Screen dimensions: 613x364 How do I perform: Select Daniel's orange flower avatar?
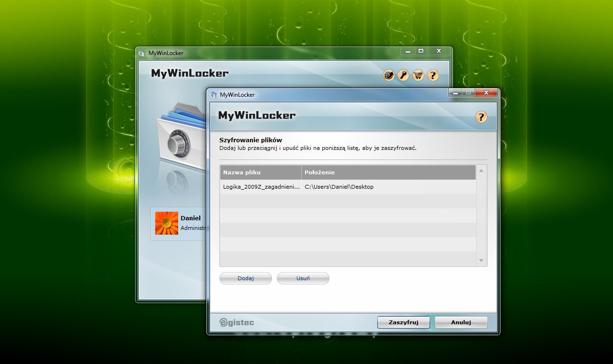(167, 223)
